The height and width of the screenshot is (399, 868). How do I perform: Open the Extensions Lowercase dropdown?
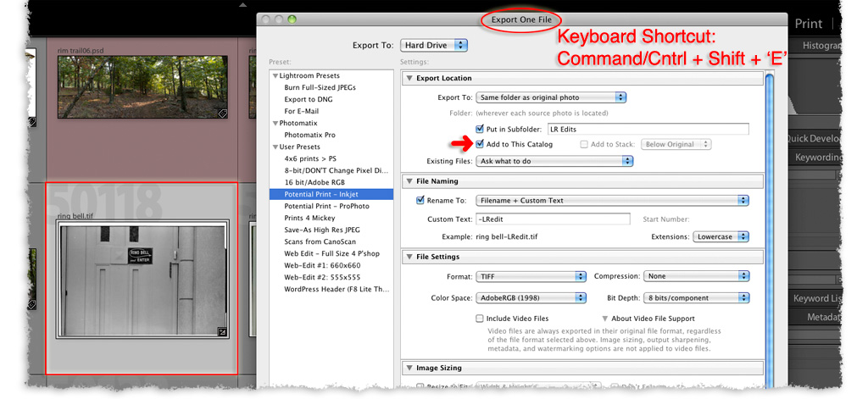pyautogui.click(x=721, y=237)
